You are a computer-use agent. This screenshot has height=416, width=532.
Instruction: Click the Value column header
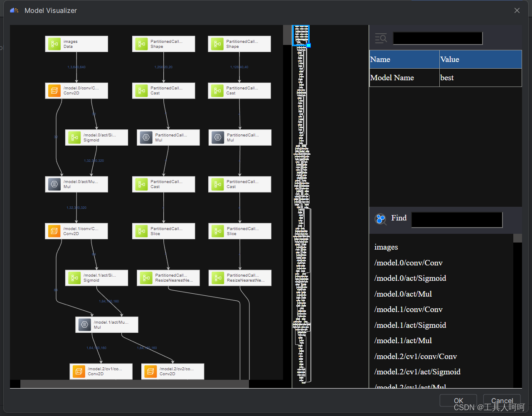pos(480,59)
